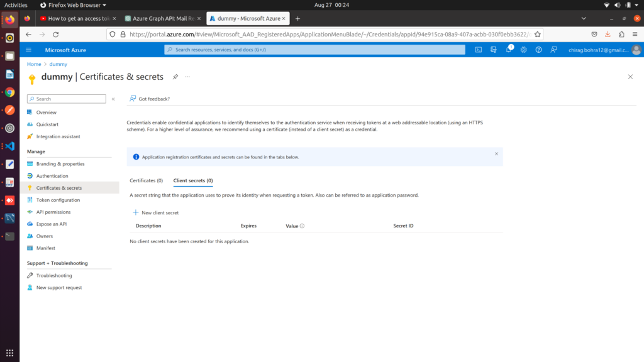Show applications grid in dock
The width and height of the screenshot is (644, 362).
pos(10,353)
